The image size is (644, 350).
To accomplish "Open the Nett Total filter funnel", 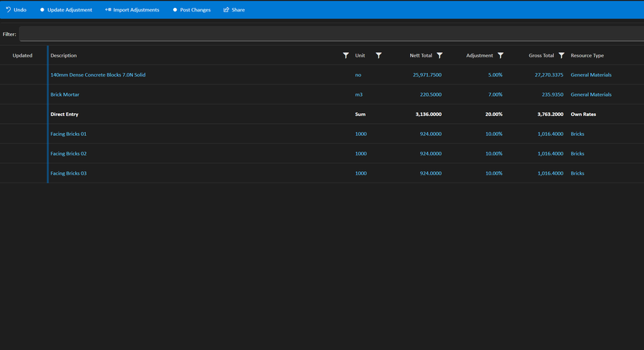I will [439, 55].
